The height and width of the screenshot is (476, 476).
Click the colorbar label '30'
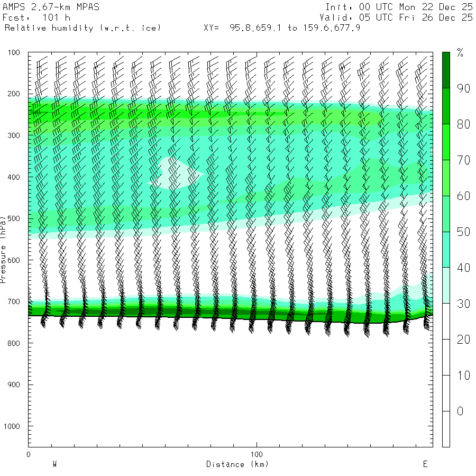tap(463, 304)
